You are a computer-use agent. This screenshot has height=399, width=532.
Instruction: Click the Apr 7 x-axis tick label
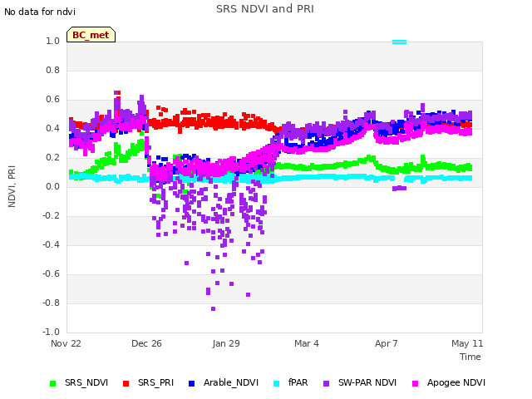click(387, 343)
